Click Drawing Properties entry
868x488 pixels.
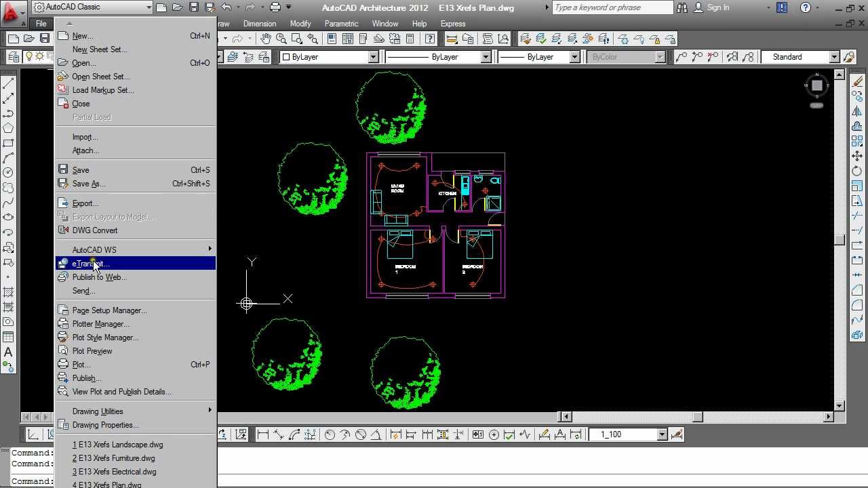(x=136, y=425)
